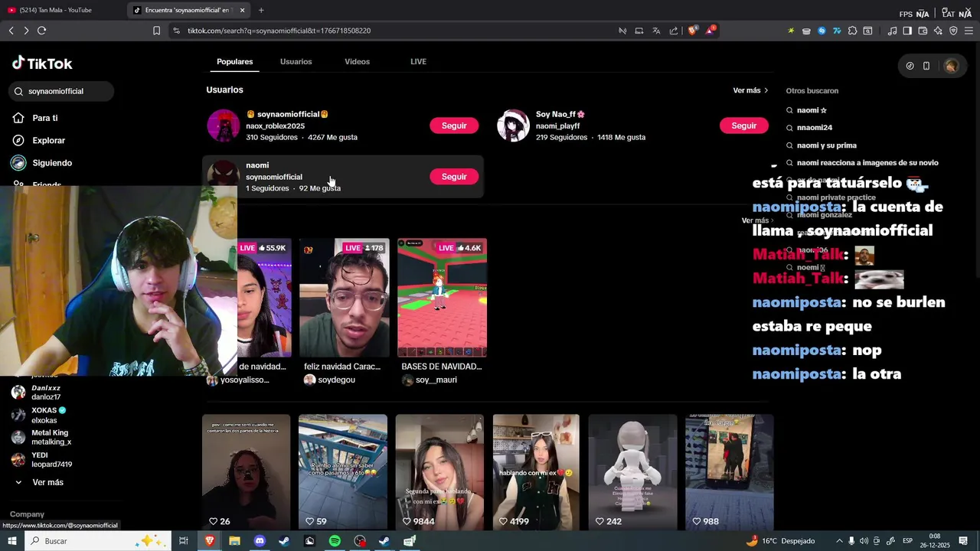Screen dimensions: 980x551
Task: Click the TikTok search input field
Action: (62, 91)
